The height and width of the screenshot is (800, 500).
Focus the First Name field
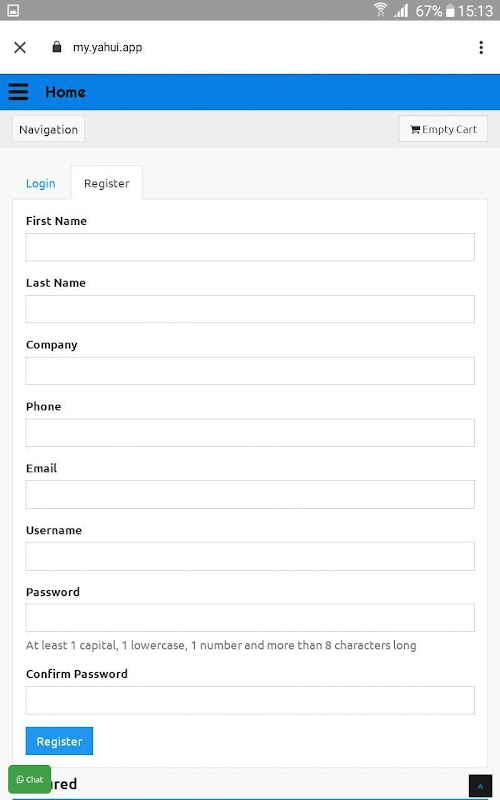pos(250,247)
